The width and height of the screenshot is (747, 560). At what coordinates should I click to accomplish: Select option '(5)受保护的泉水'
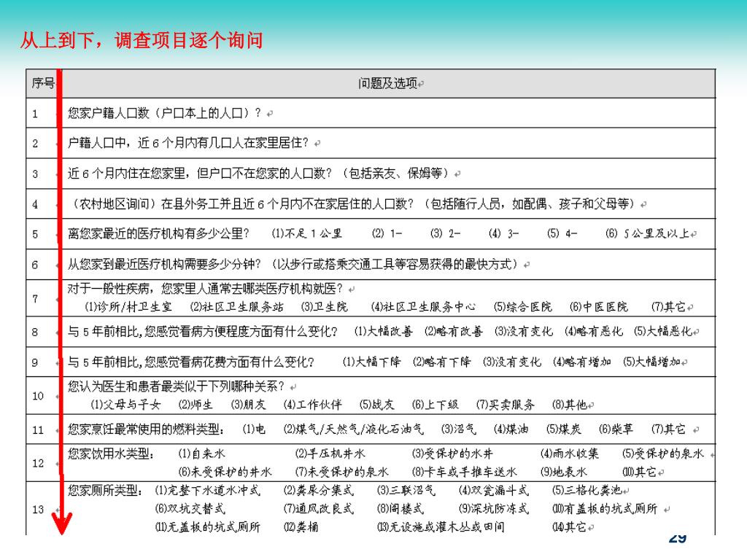pos(662,454)
